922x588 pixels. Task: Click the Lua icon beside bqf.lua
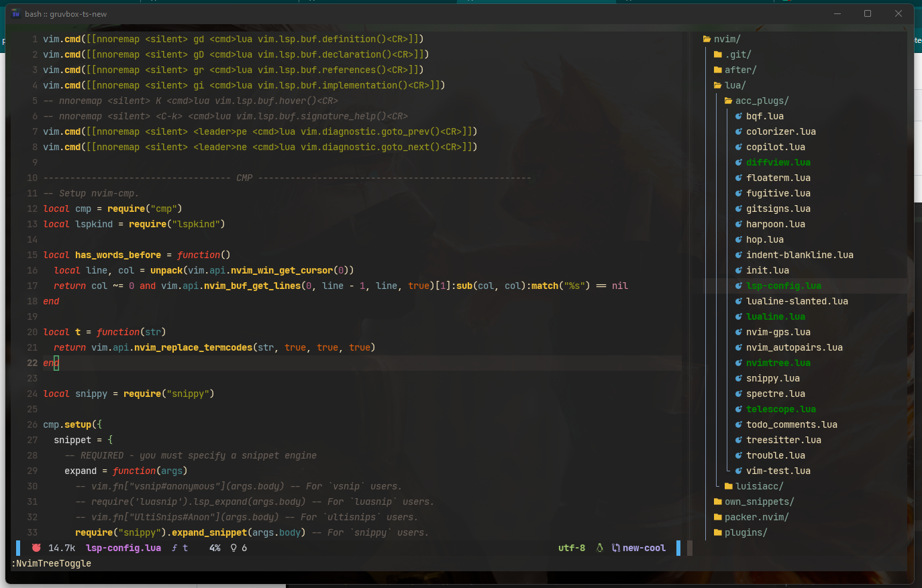(739, 116)
